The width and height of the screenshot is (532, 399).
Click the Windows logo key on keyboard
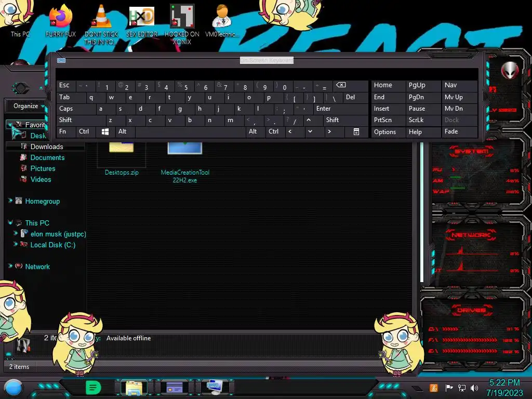coord(105,131)
